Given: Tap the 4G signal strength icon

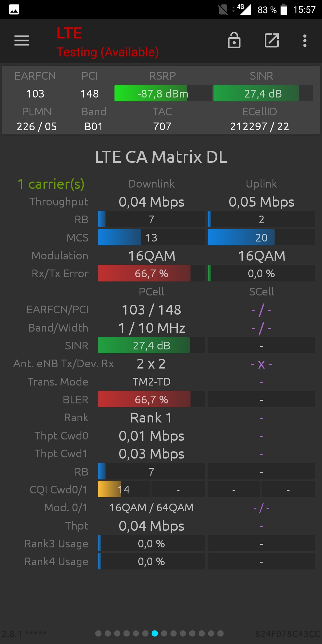Looking at the screenshot, I should pos(244,9).
